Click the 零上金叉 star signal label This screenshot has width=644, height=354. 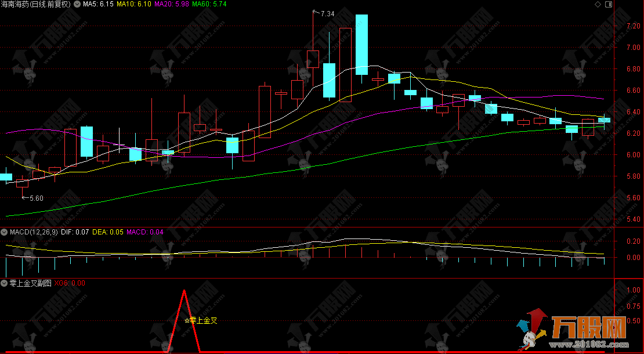[x=201, y=320]
